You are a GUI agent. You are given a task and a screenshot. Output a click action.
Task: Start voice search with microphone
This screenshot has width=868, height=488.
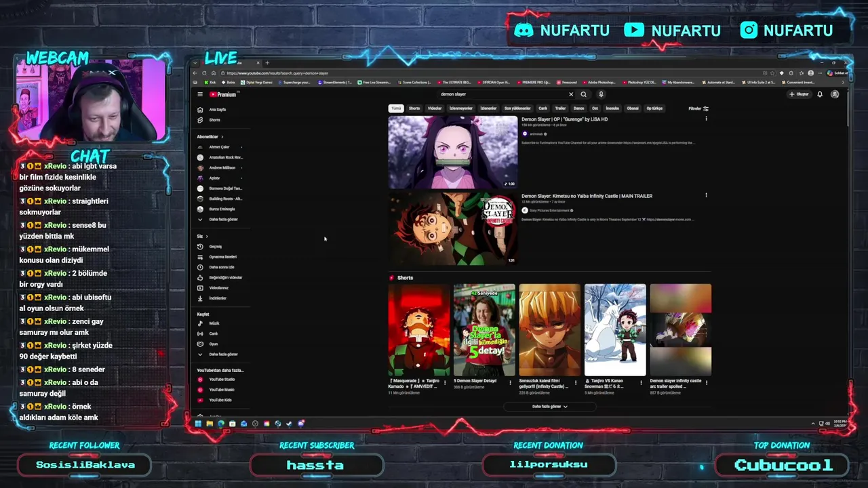(x=601, y=94)
